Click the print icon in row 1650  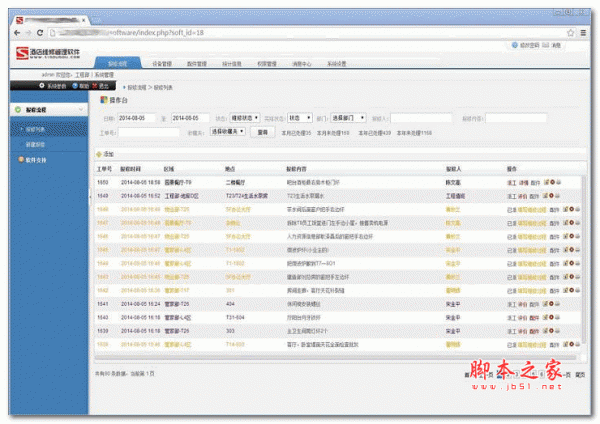tap(558, 183)
